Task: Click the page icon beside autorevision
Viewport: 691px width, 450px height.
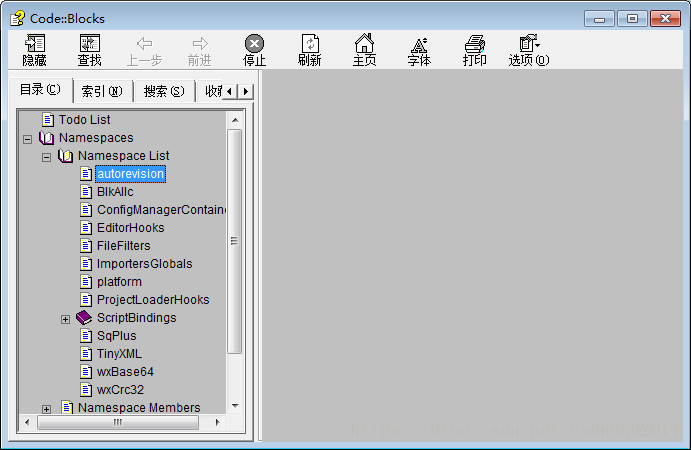Action: pyautogui.click(x=86, y=174)
